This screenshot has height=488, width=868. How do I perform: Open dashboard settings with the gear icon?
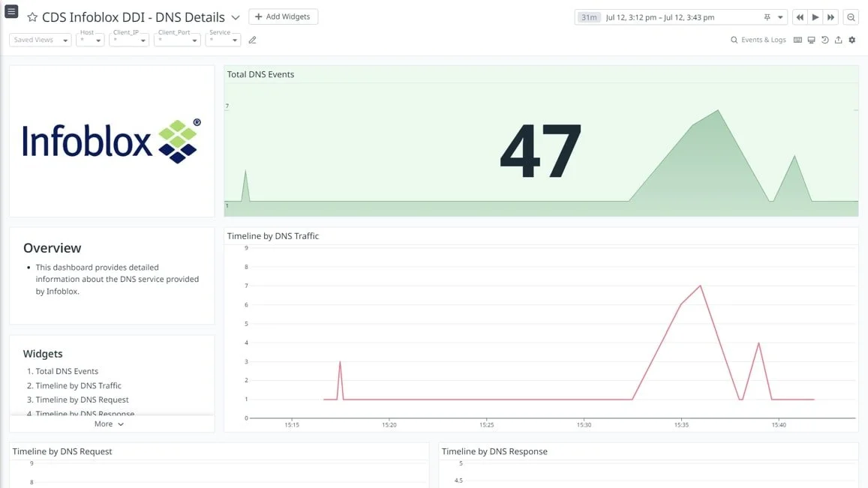point(851,40)
